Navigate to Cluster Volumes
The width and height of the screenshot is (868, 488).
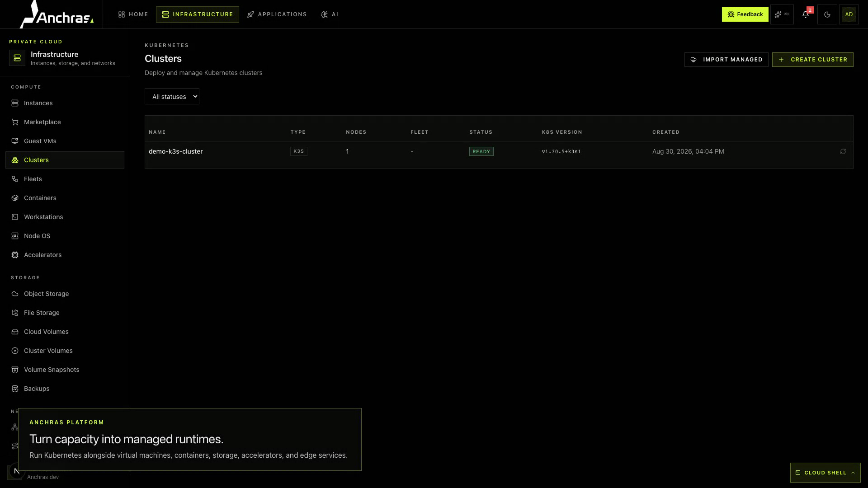point(65,351)
